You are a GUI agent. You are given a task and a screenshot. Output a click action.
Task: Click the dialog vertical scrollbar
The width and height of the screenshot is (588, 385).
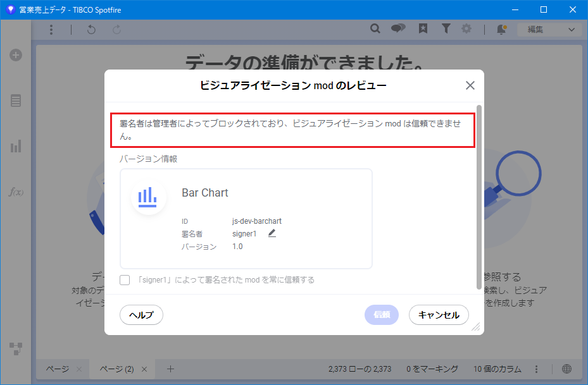(479, 197)
